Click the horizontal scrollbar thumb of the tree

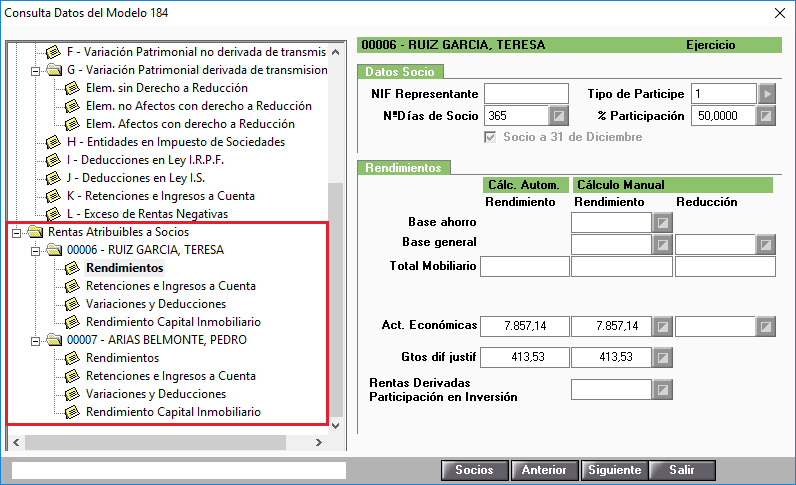tap(155, 442)
